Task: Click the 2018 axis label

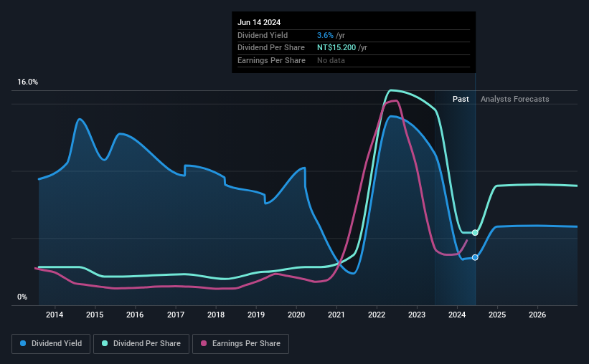Action: click(x=216, y=315)
